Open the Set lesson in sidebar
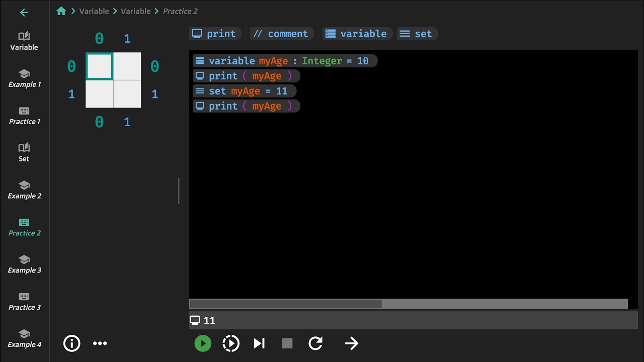The height and width of the screenshot is (362, 644). tap(24, 153)
